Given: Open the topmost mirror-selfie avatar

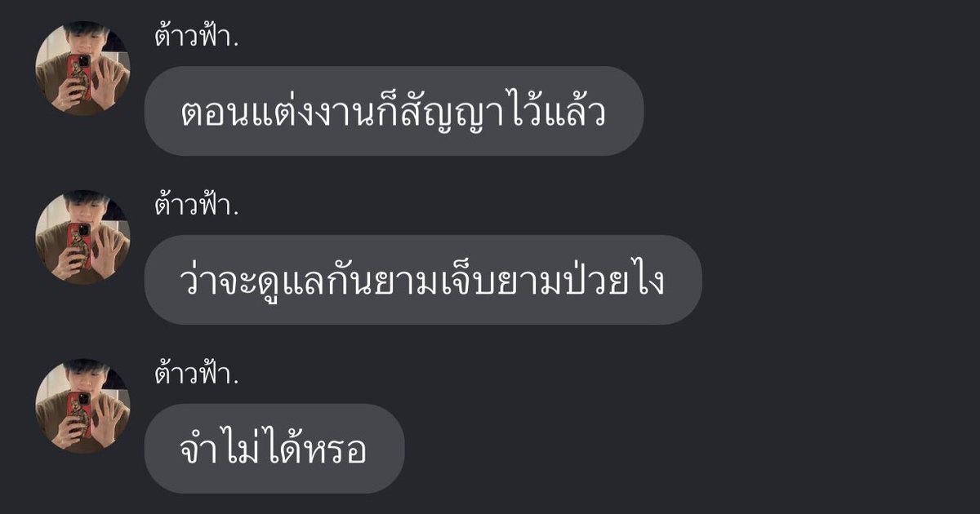Looking at the screenshot, I should pyautogui.click(x=82, y=69).
